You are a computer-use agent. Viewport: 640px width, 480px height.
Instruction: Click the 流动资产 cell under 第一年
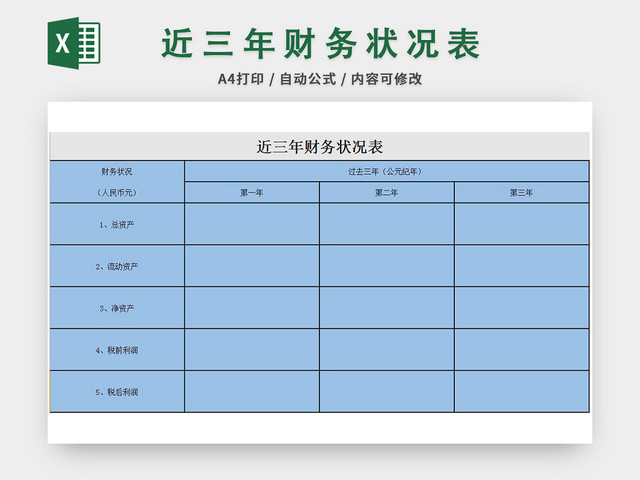(252, 266)
